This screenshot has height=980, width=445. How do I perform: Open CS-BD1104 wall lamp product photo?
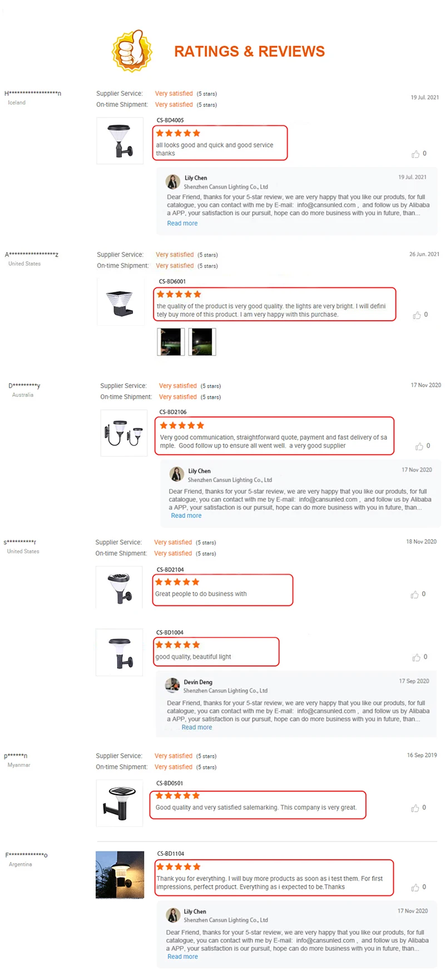(120, 875)
